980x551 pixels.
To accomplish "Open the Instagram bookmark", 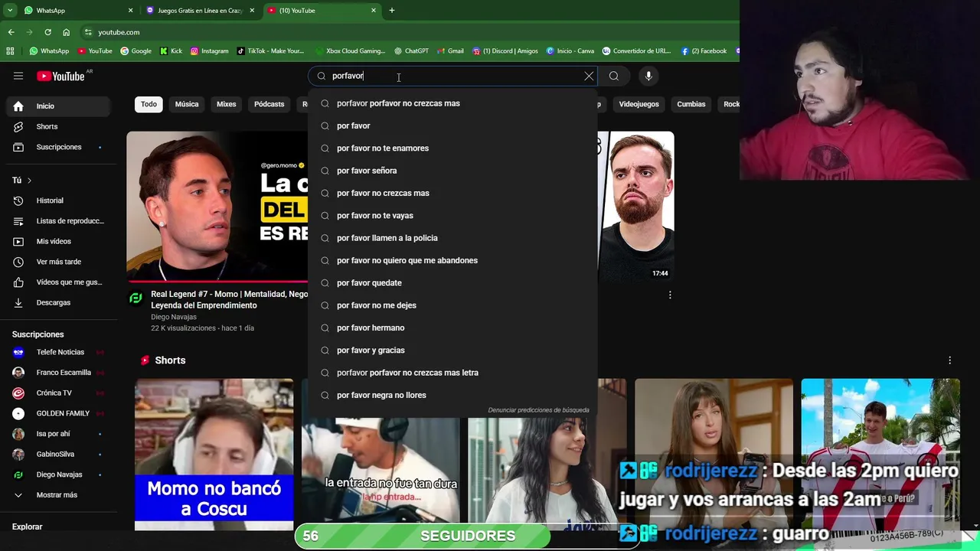I will (x=209, y=51).
